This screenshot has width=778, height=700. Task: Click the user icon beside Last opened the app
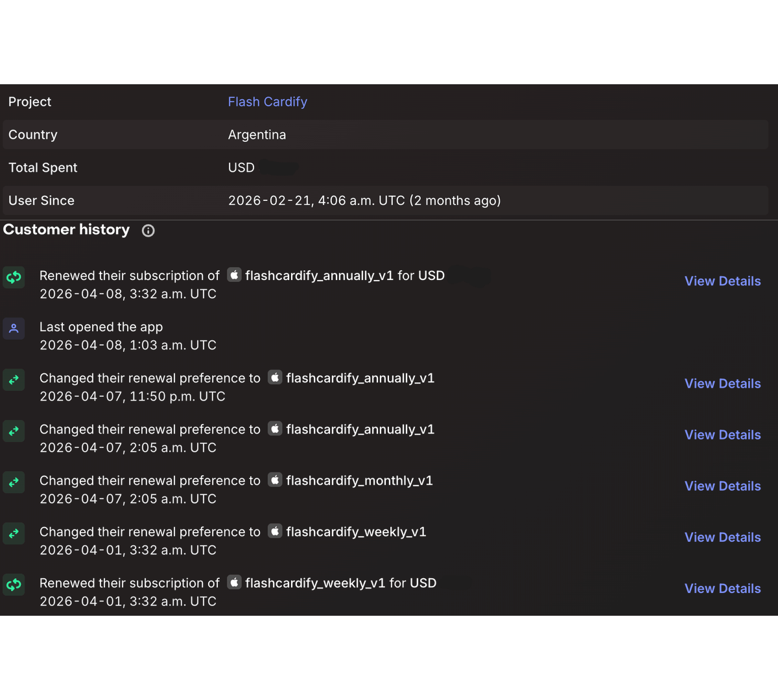pos(14,329)
